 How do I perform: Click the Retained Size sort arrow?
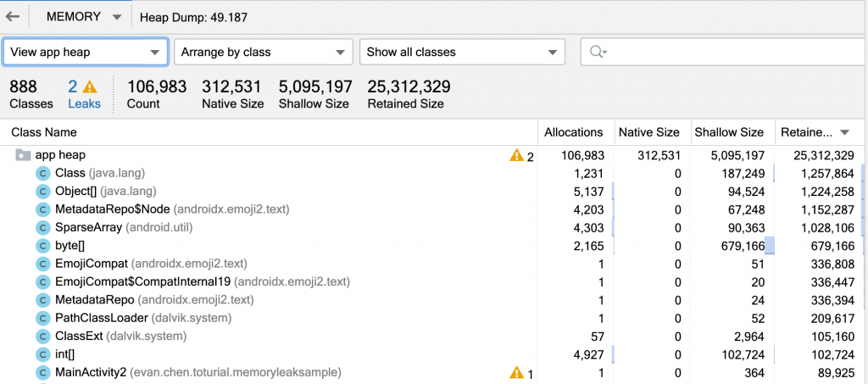click(845, 132)
